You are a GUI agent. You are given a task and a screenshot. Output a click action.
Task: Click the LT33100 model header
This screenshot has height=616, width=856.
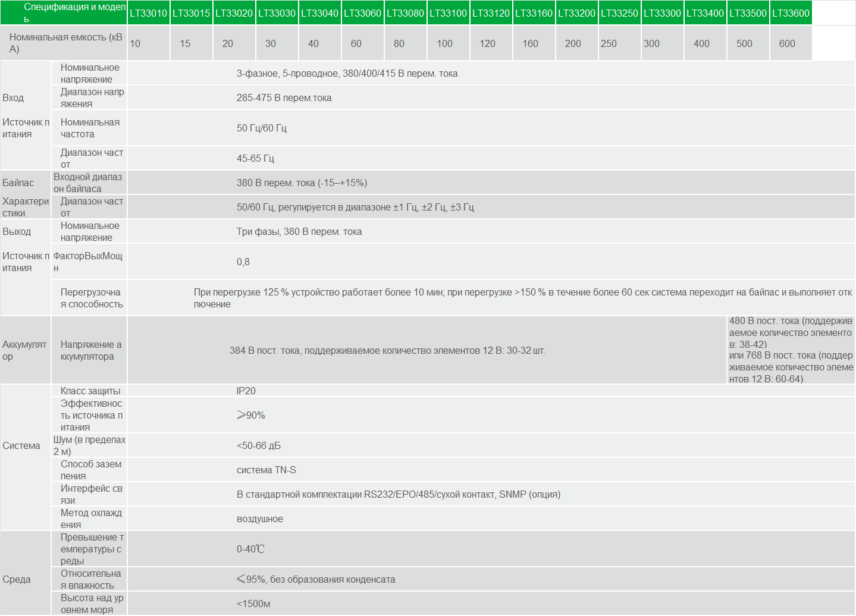click(x=448, y=13)
